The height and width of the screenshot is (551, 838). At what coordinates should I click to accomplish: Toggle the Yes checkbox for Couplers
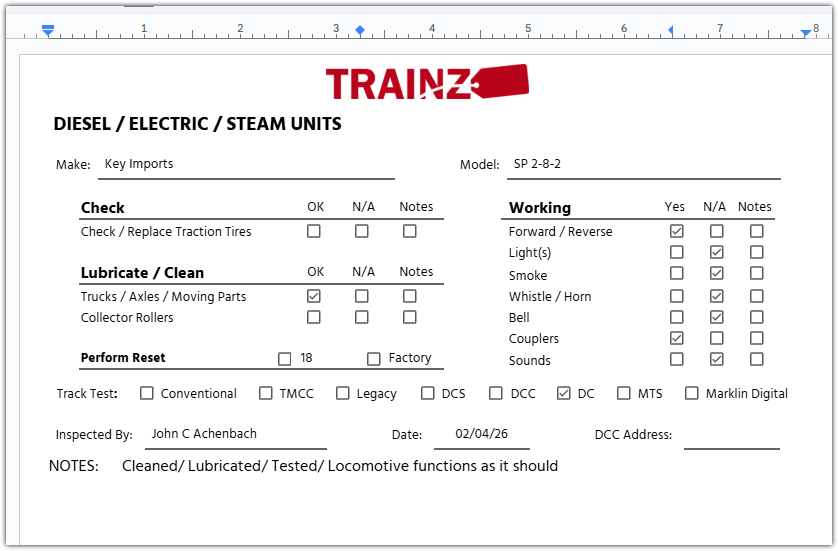(677, 338)
